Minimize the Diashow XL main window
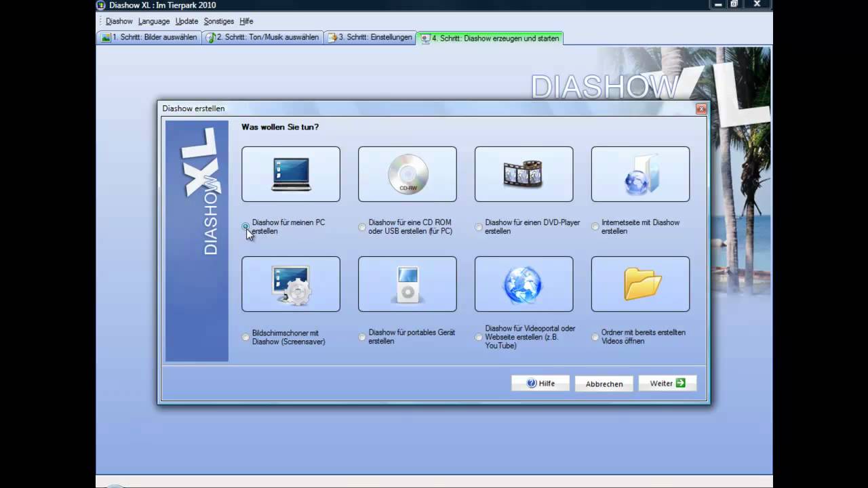The height and width of the screenshot is (488, 868). pos(719,4)
